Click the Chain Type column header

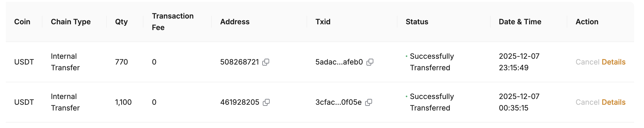(x=71, y=22)
